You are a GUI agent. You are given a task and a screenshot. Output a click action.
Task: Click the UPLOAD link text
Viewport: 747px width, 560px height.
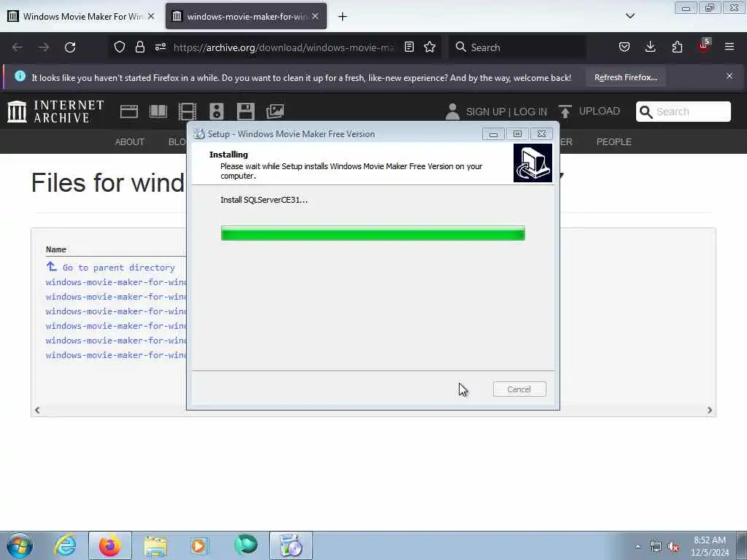tap(600, 111)
